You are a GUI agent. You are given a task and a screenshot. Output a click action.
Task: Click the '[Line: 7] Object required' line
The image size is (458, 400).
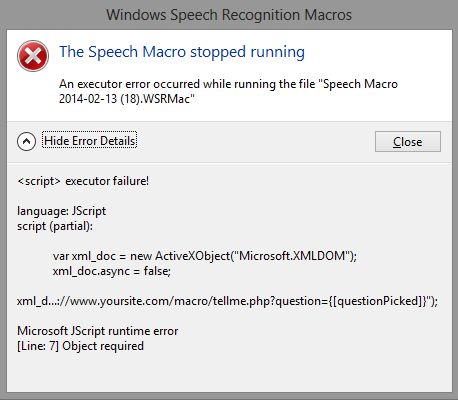coord(80,346)
